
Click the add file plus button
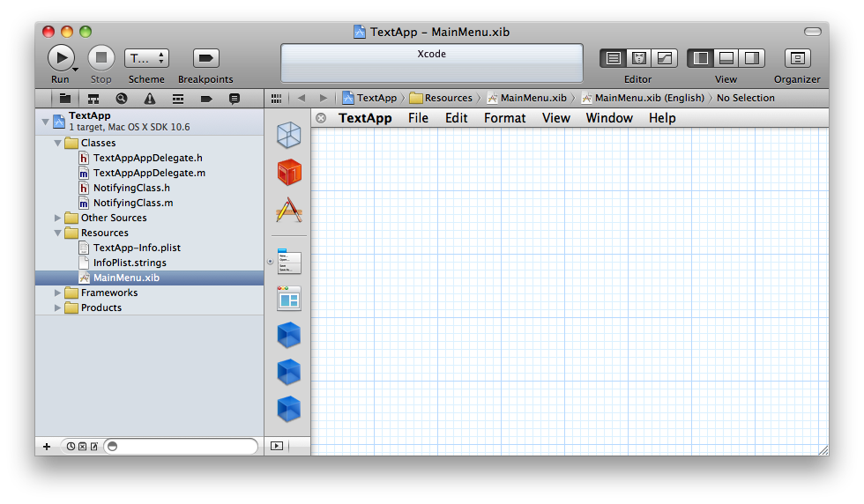pyautogui.click(x=47, y=446)
